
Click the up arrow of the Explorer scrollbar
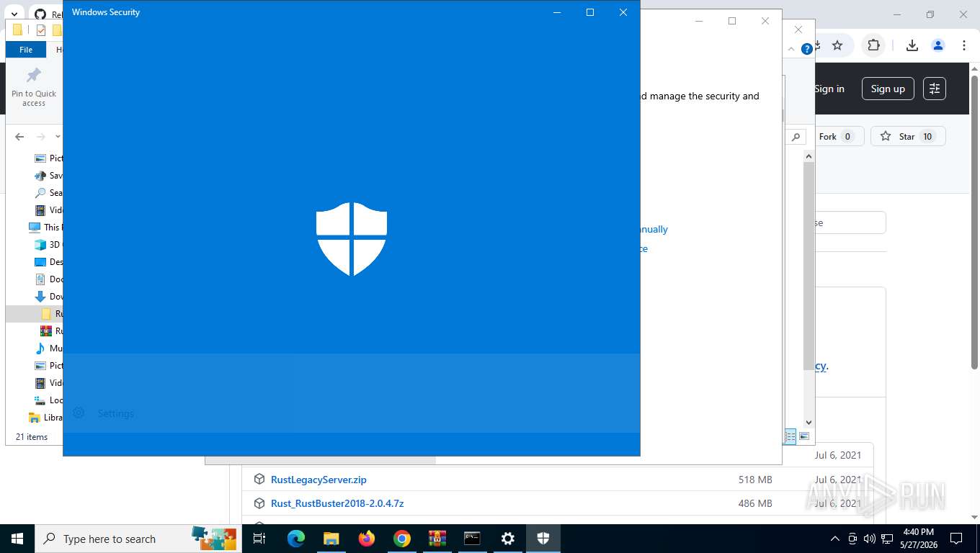(808, 156)
